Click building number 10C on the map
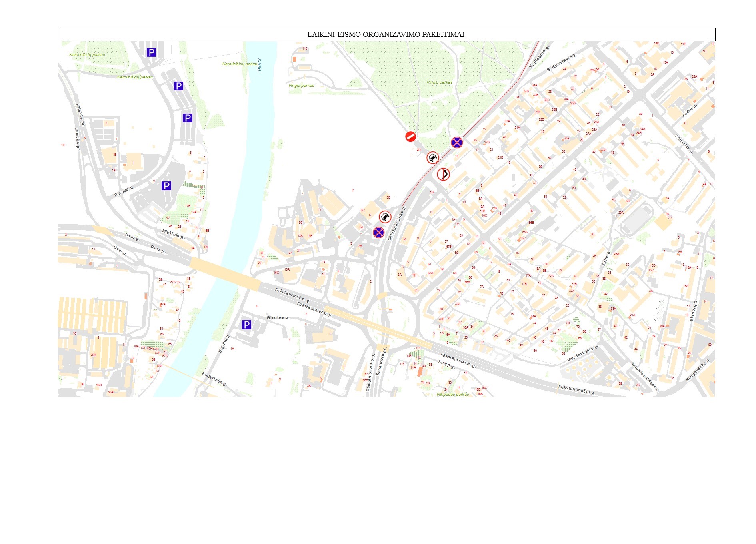The image size is (756, 544). 484,215
